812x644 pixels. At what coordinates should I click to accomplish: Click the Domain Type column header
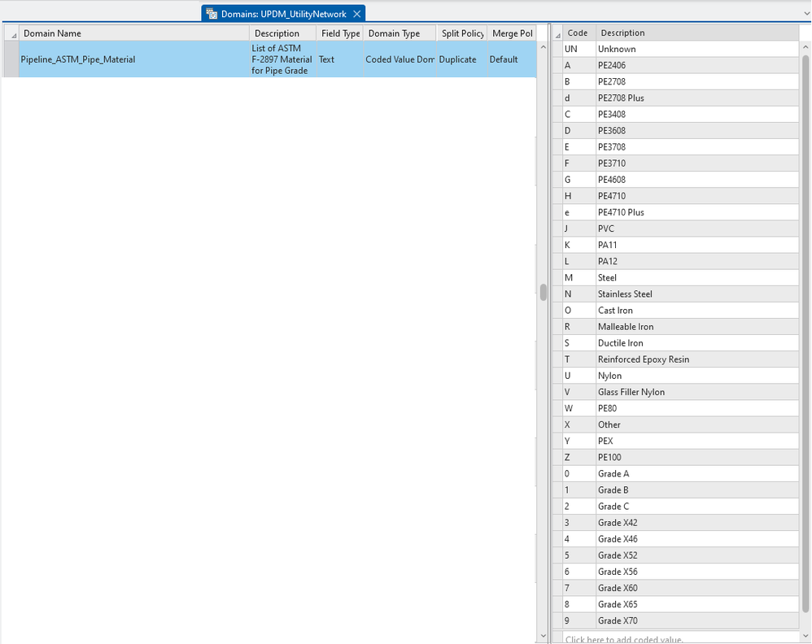(399, 33)
